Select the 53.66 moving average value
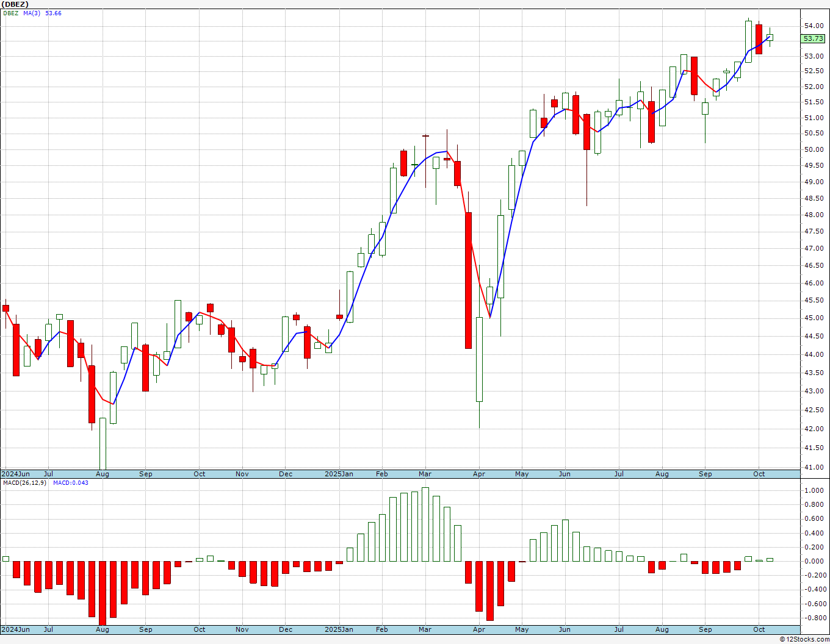 [53, 13]
